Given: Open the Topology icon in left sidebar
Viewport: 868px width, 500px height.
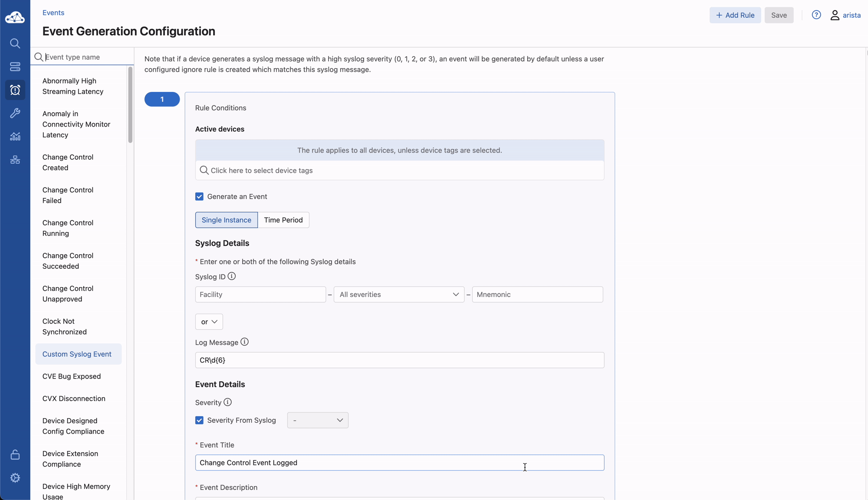Looking at the screenshot, I should tap(15, 160).
